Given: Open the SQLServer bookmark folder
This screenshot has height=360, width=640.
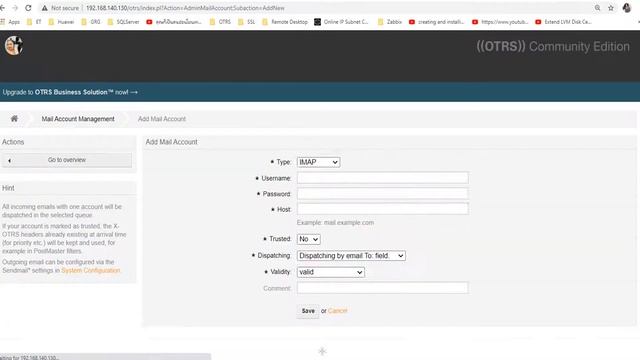Looking at the screenshot, I should point(123,22).
